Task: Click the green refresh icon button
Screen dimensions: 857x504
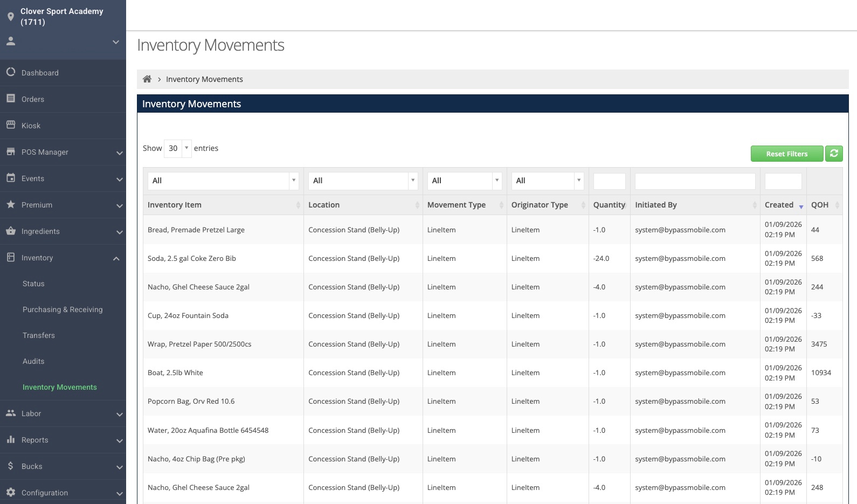Action: [x=834, y=154]
